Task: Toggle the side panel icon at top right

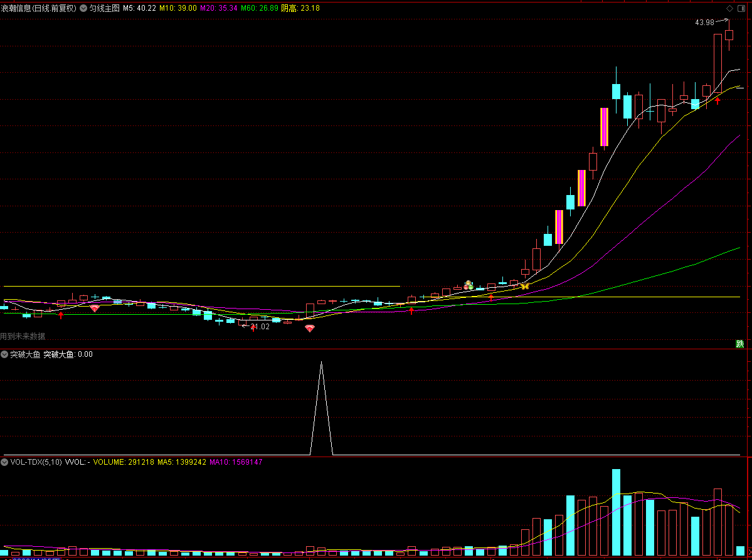Action: coord(741,8)
